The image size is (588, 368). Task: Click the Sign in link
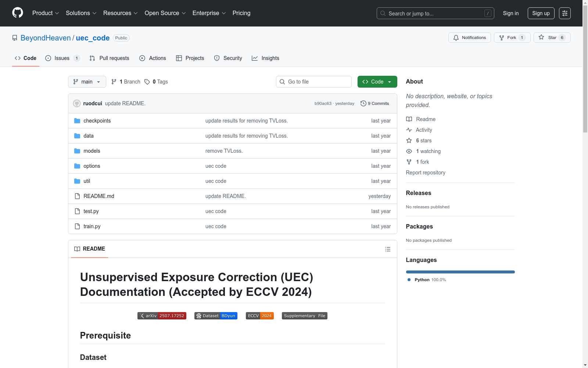pyautogui.click(x=511, y=13)
